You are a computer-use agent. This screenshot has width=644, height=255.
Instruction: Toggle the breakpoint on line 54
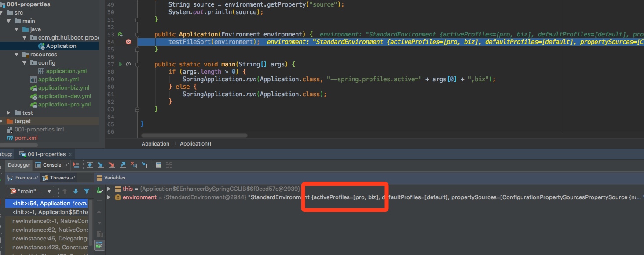pos(128,42)
